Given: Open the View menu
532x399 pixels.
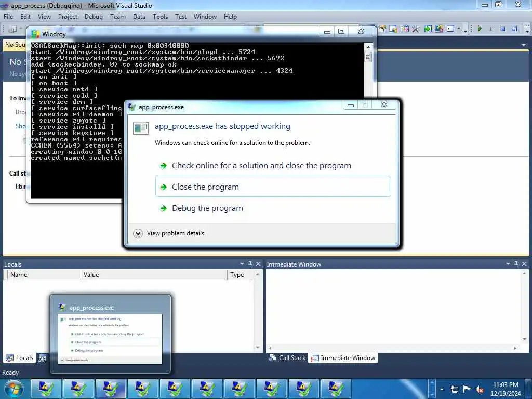Looking at the screenshot, I should click(44, 17).
